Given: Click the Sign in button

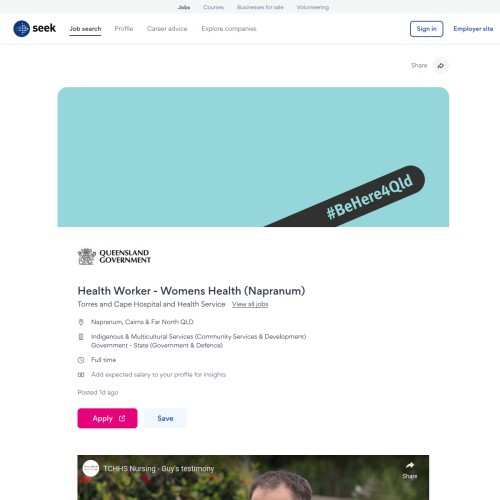Looking at the screenshot, I should pyautogui.click(x=426, y=29).
